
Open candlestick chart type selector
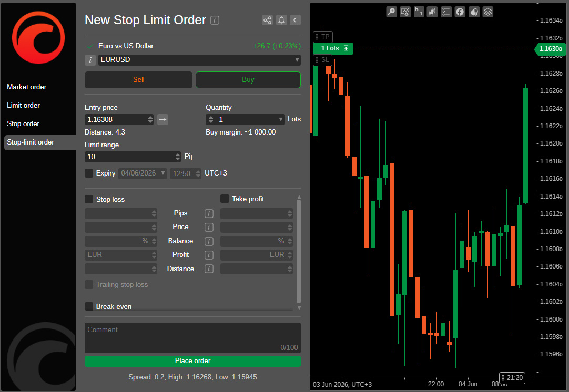pos(432,12)
